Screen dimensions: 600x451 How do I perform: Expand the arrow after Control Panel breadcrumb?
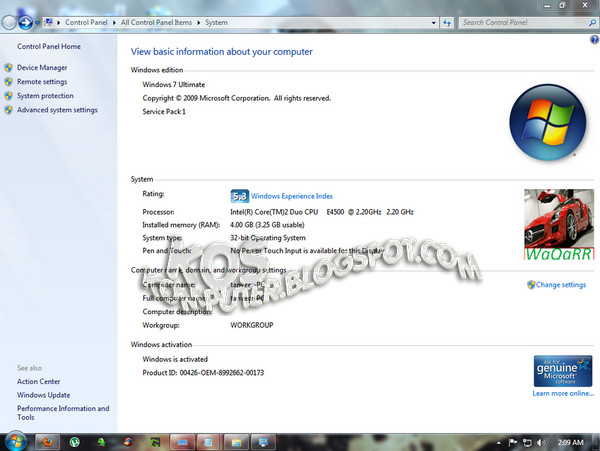(114, 23)
